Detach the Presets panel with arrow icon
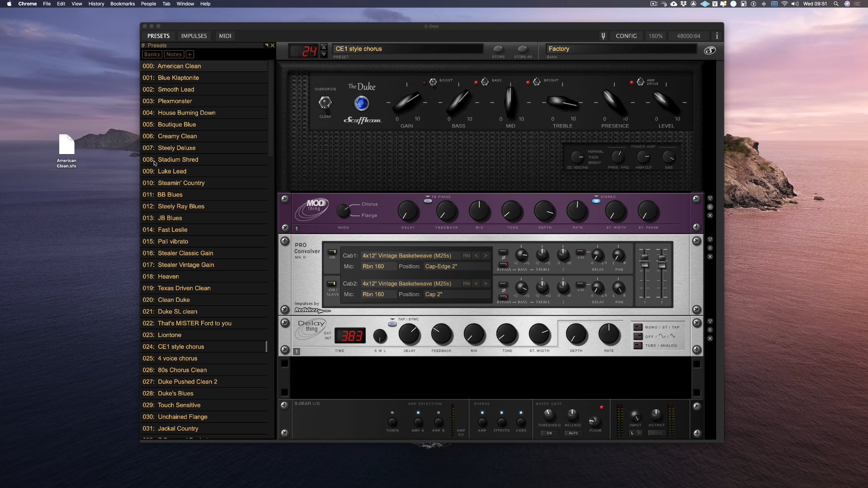This screenshot has height=488, width=868. point(266,45)
